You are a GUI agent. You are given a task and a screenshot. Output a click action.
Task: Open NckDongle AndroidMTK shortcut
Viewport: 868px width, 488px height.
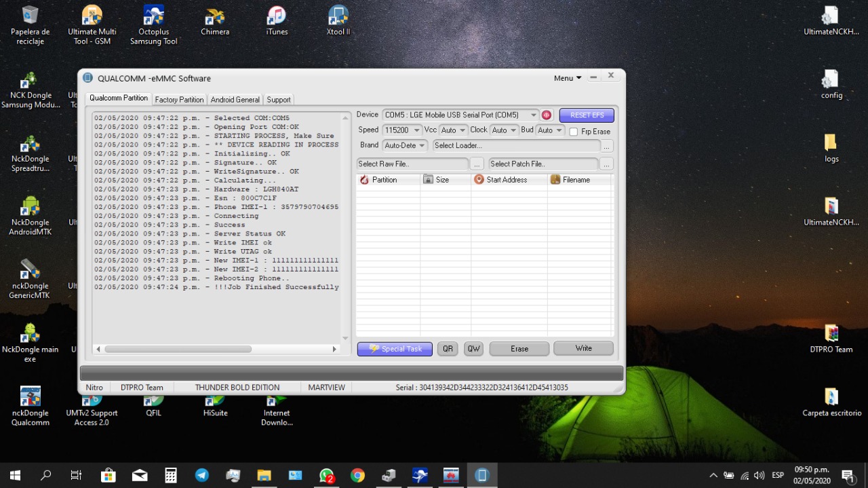click(x=30, y=217)
